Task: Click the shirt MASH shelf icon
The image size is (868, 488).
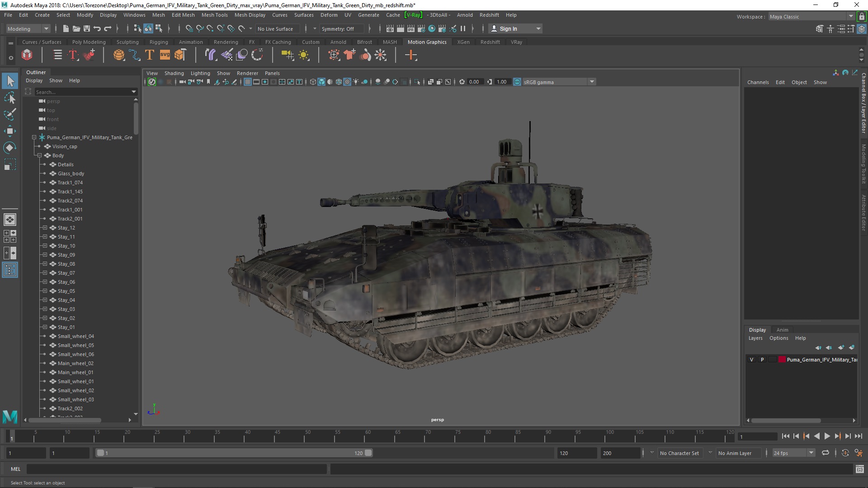Action: 349,55
